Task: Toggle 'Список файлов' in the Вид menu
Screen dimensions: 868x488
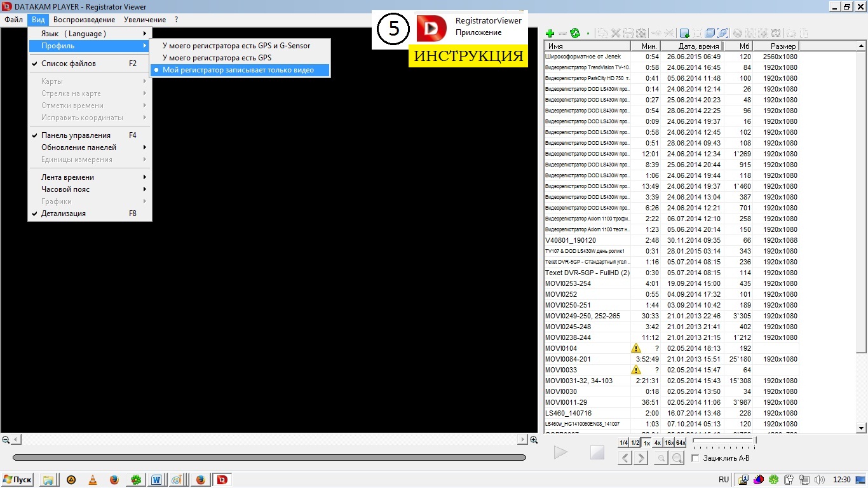Action: 69,64
